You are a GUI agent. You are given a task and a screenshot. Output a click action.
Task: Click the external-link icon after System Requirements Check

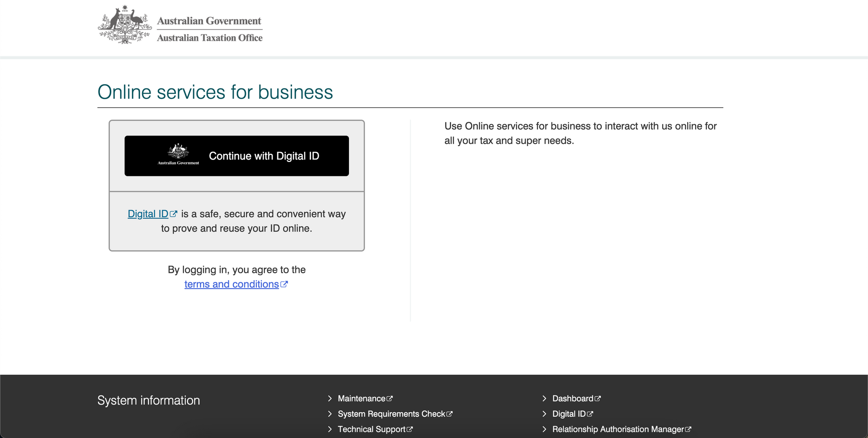[x=449, y=414]
